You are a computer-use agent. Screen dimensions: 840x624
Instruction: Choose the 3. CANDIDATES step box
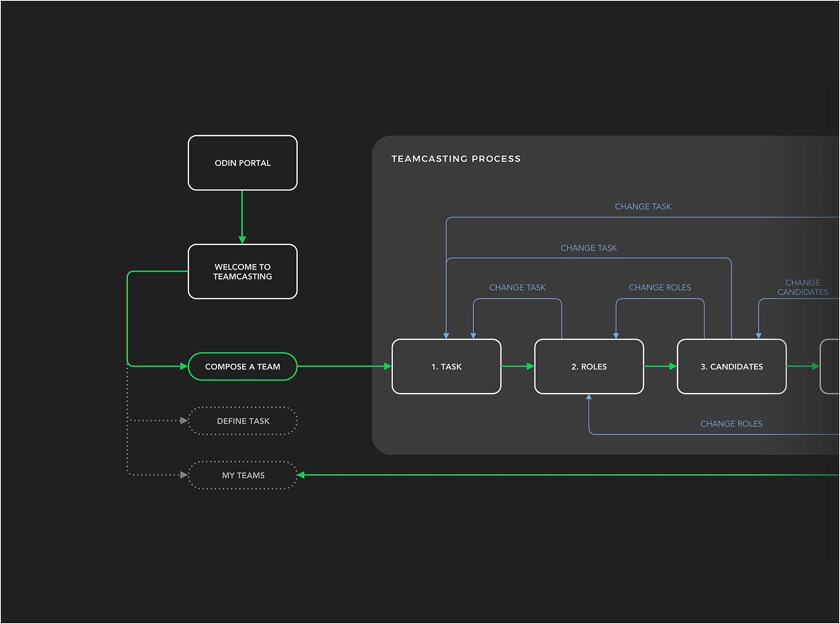tap(731, 366)
